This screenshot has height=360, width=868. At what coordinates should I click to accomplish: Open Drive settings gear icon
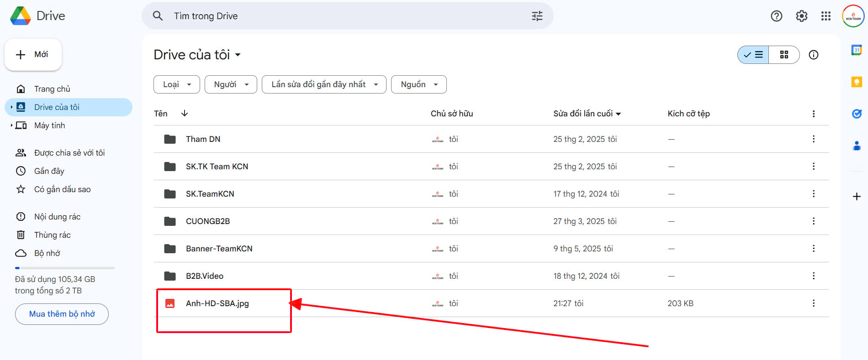801,16
